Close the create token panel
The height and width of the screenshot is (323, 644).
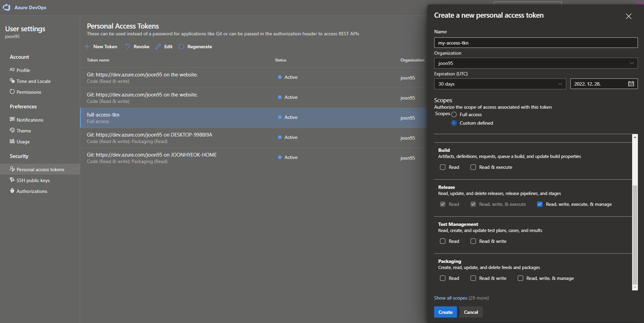(x=628, y=16)
